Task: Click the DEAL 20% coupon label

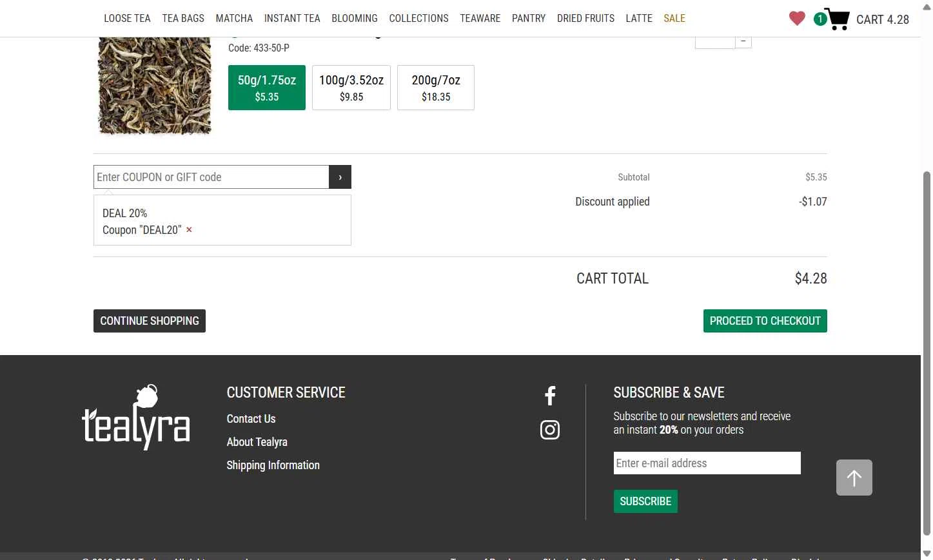Action: 124,213
